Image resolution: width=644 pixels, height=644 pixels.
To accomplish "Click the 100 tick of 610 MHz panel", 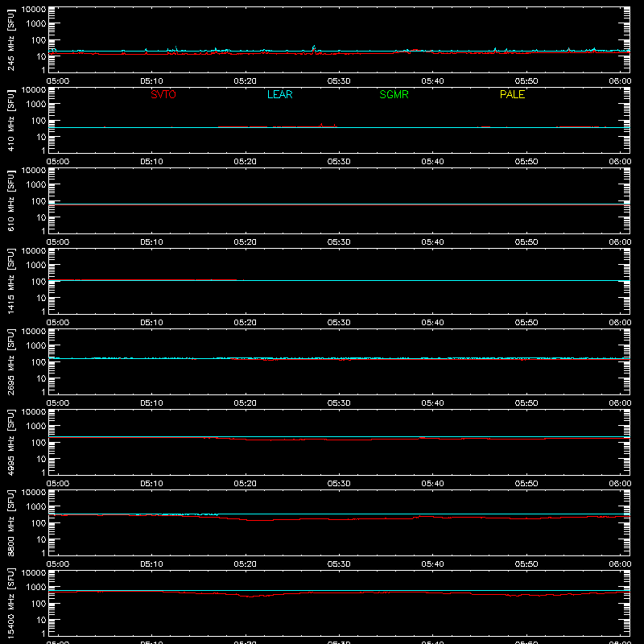I will click(x=39, y=201).
